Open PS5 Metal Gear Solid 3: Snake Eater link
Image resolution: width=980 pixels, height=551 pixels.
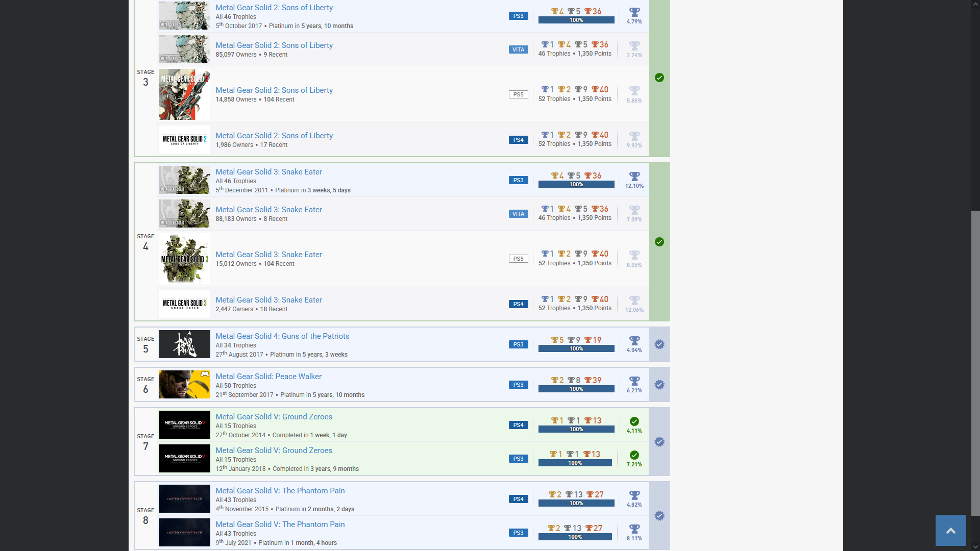268,255
